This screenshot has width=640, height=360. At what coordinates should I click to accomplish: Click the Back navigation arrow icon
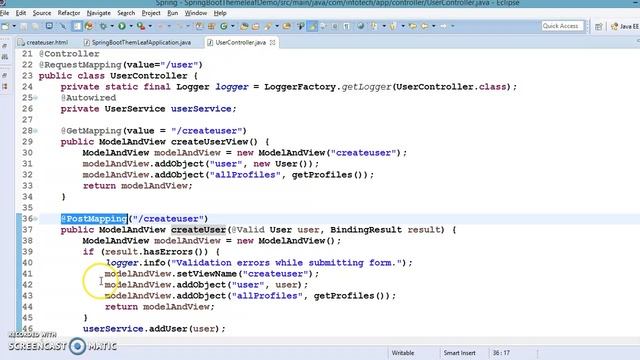pos(424,26)
